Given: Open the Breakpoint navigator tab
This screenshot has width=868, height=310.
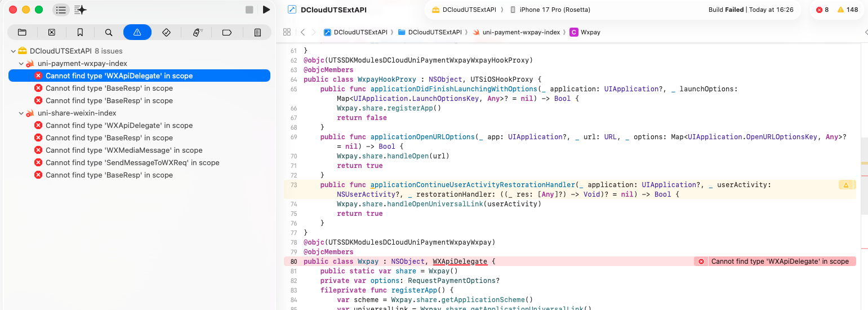Looking at the screenshot, I should click(x=227, y=33).
